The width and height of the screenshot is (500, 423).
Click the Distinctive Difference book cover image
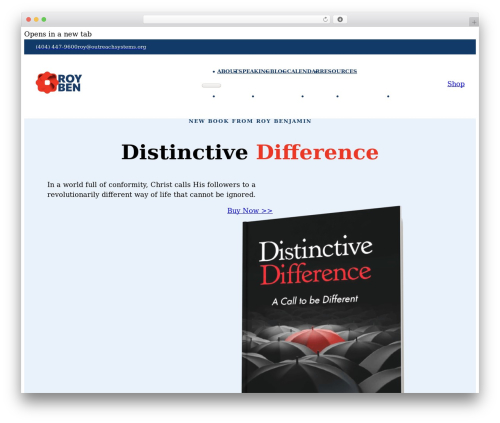(322, 299)
